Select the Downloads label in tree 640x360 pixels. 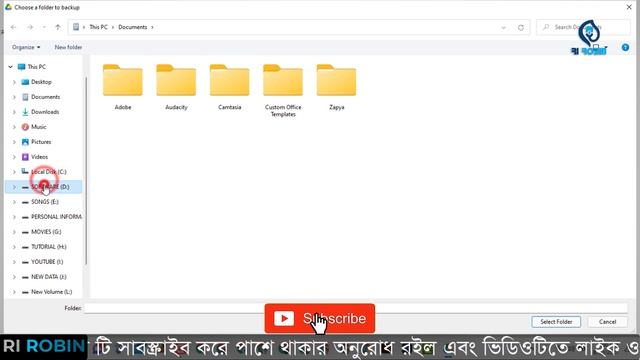click(x=45, y=112)
